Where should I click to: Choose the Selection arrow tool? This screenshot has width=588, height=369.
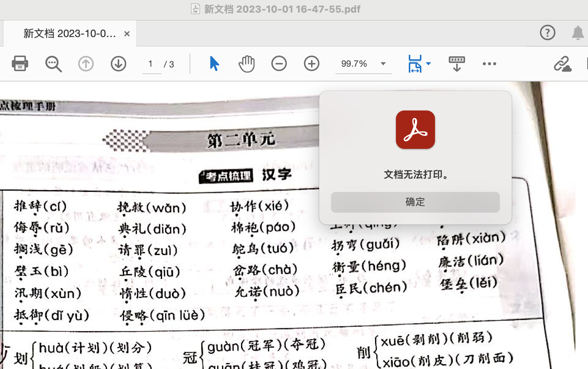click(214, 63)
